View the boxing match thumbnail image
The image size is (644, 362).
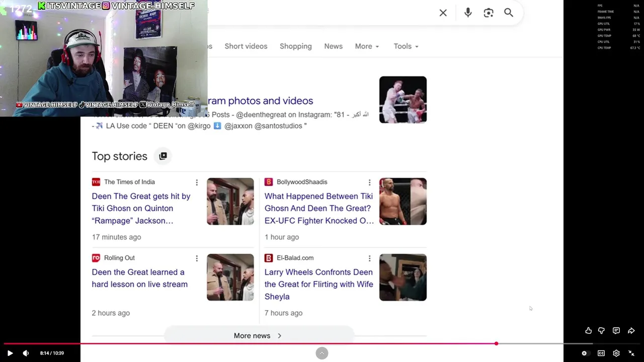[403, 100]
